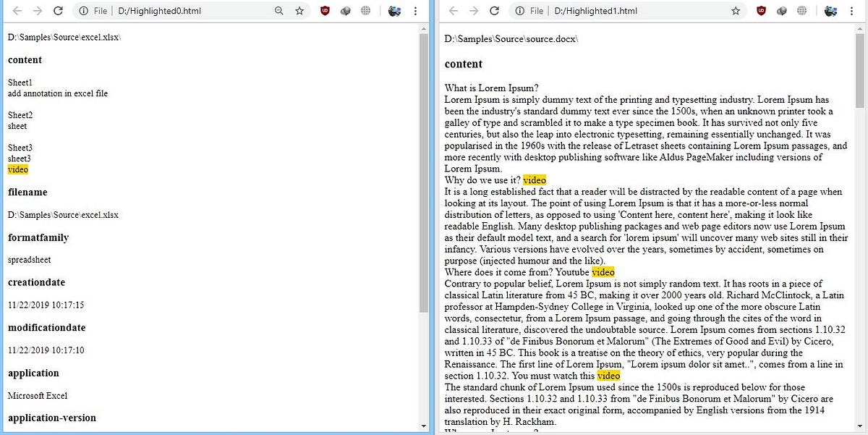Open the three-dot menu in the right window
Image resolution: width=868 pixels, height=435 pixels.
854,10
